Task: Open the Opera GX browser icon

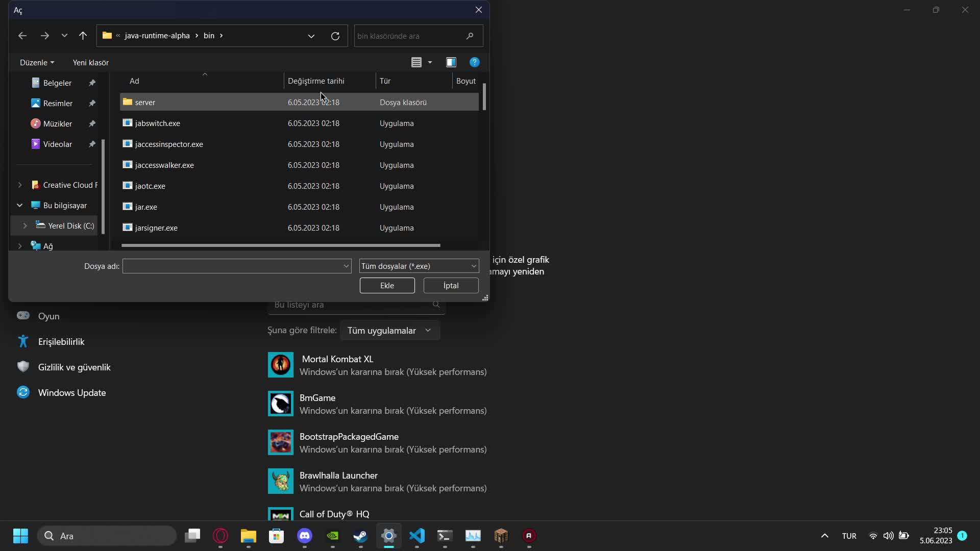Action: click(x=220, y=536)
